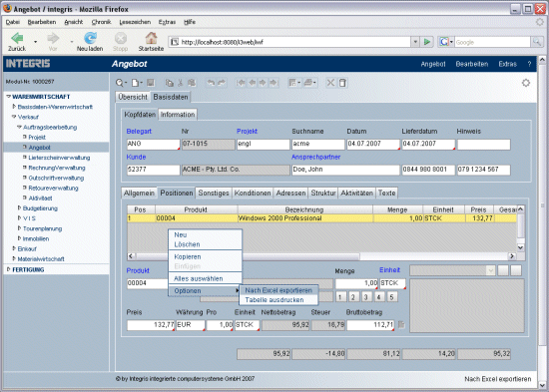Jump to first record arrow icon
Viewport: 549px width, 392px height.
click(241, 83)
